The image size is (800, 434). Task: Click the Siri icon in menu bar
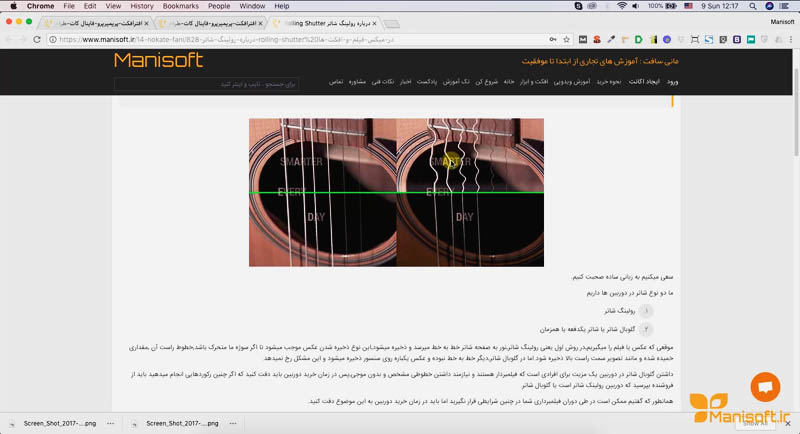tap(769, 6)
